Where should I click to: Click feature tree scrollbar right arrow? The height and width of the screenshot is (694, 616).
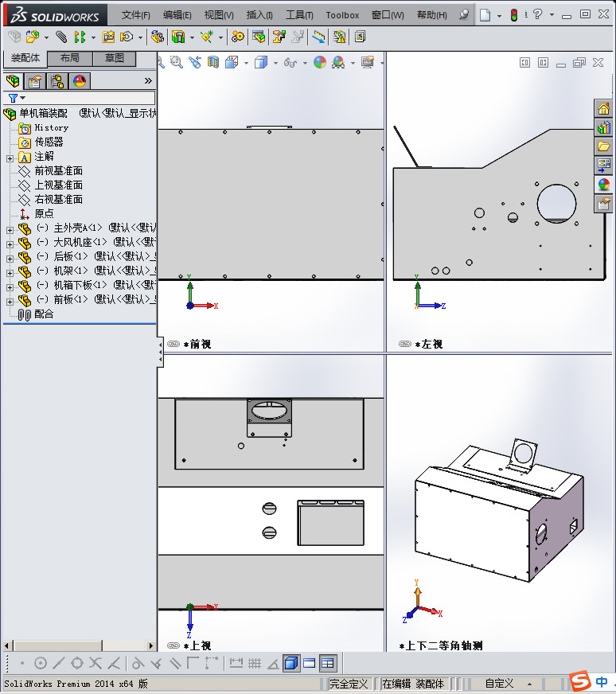[151, 645]
